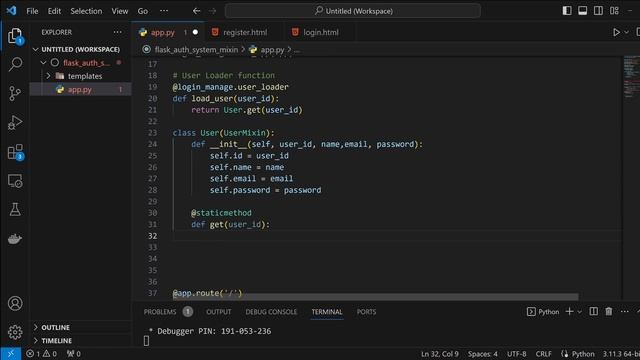Click the code minimap

pos(631,78)
